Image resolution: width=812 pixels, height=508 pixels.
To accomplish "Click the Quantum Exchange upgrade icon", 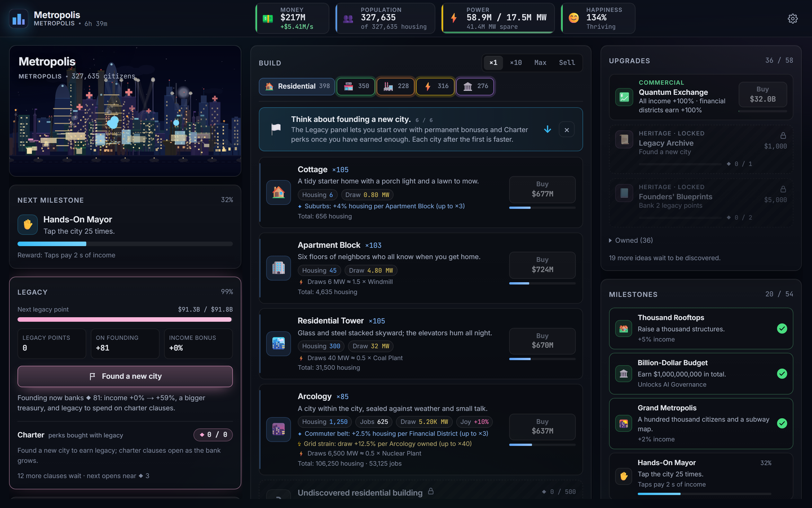I will coord(624,97).
